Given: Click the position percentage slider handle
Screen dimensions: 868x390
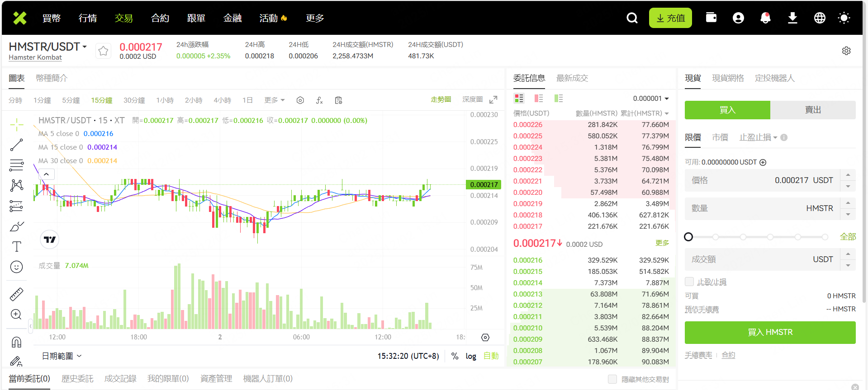Looking at the screenshot, I should pos(688,237).
